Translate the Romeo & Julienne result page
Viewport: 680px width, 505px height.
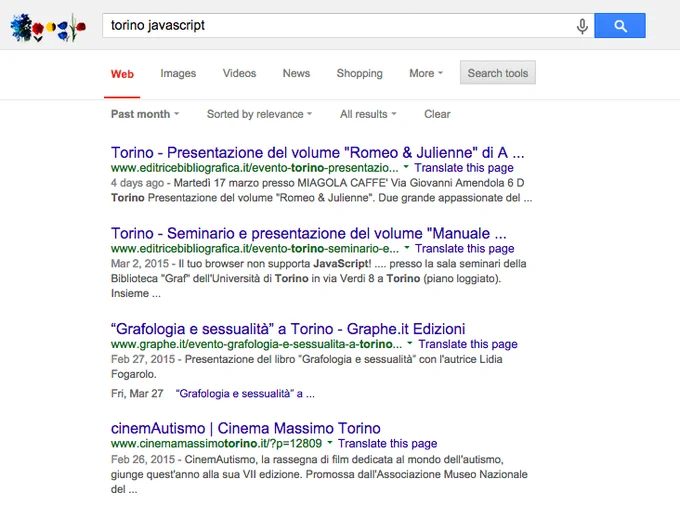click(x=464, y=168)
